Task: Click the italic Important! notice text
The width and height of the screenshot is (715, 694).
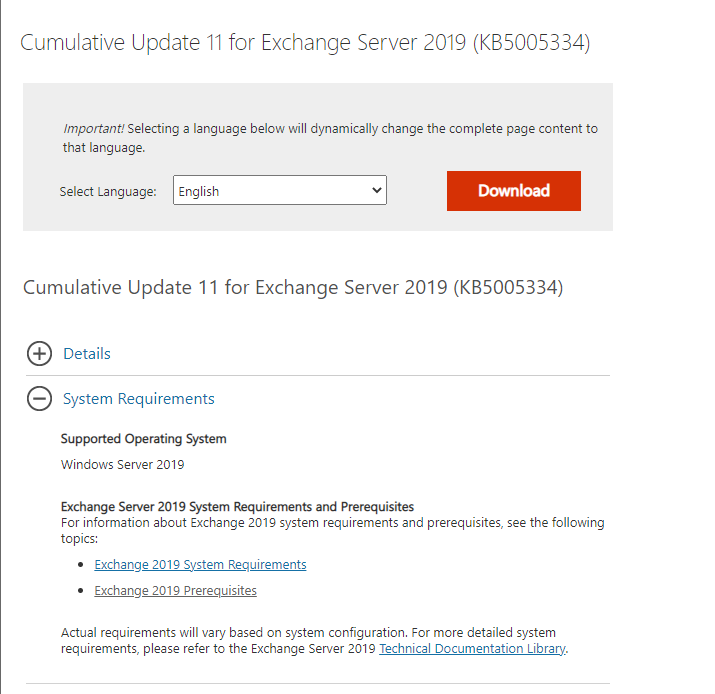Action: tap(93, 129)
